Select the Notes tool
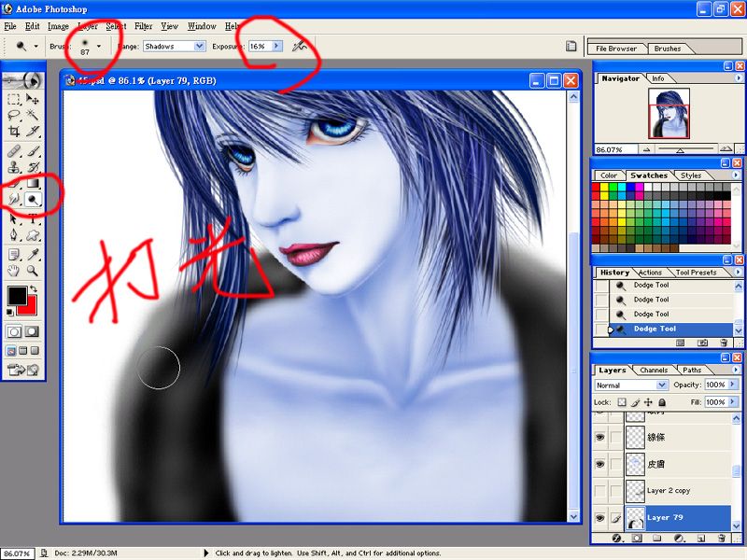The width and height of the screenshot is (747, 560). pos(14,255)
